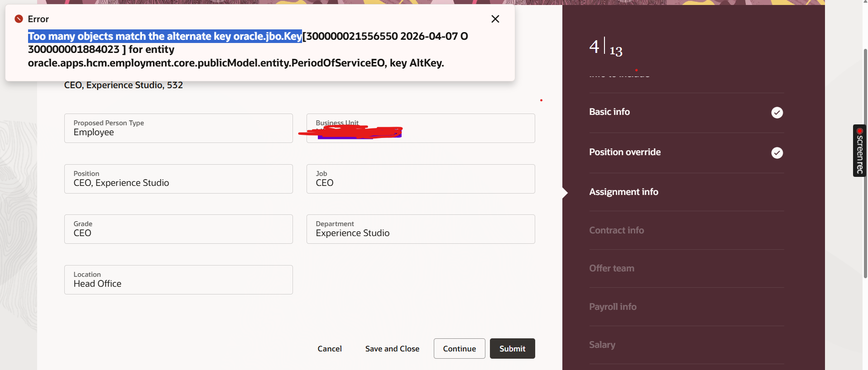The height and width of the screenshot is (370, 868).
Task: Go to the Offer team step
Action: (611, 268)
